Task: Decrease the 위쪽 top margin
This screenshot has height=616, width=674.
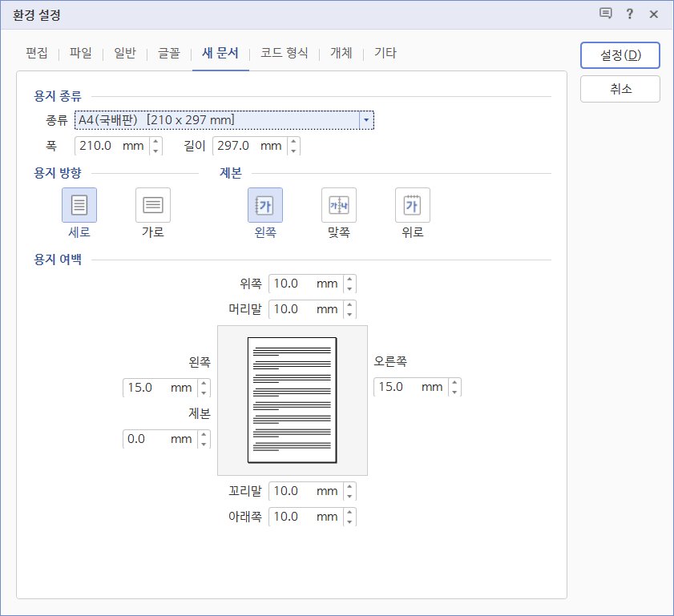Action: [350, 288]
